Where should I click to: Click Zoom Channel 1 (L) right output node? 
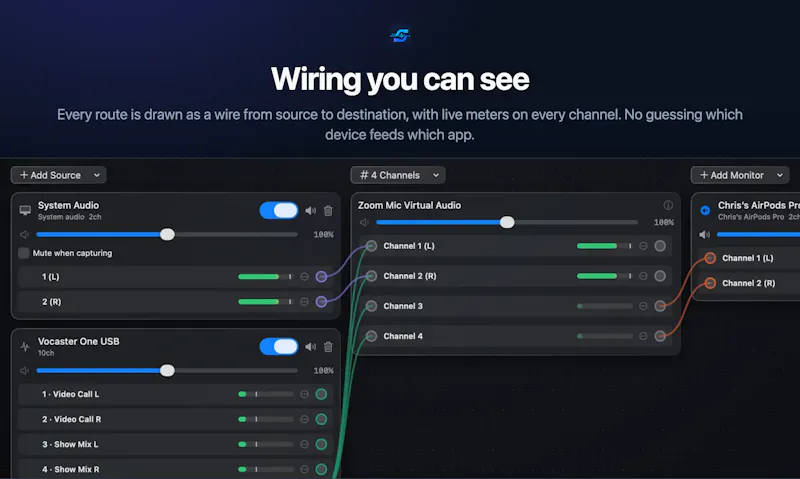point(660,246)
